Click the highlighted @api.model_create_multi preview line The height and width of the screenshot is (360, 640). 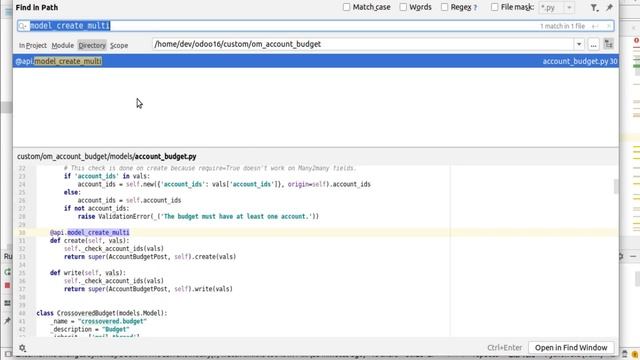click(89, 232)
